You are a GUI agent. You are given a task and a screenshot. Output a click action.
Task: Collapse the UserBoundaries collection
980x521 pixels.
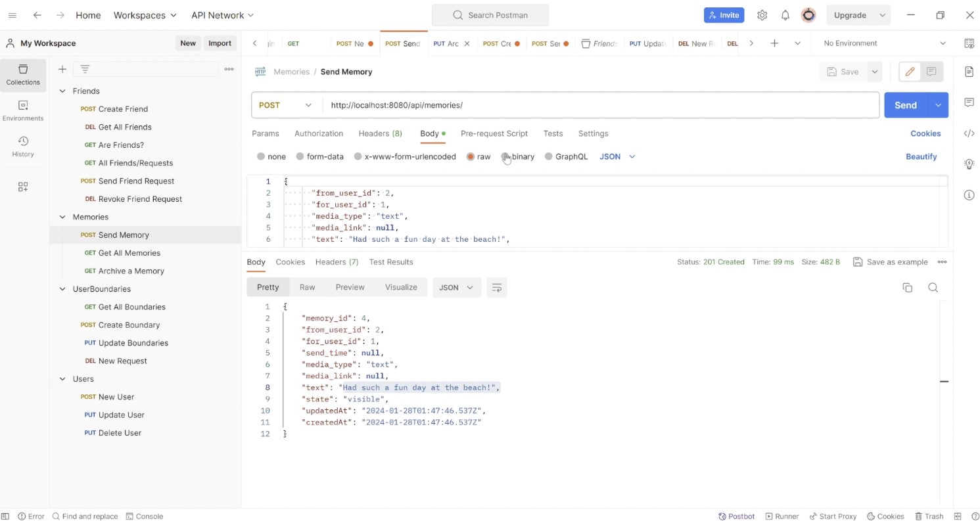click(x=62, y=289)
